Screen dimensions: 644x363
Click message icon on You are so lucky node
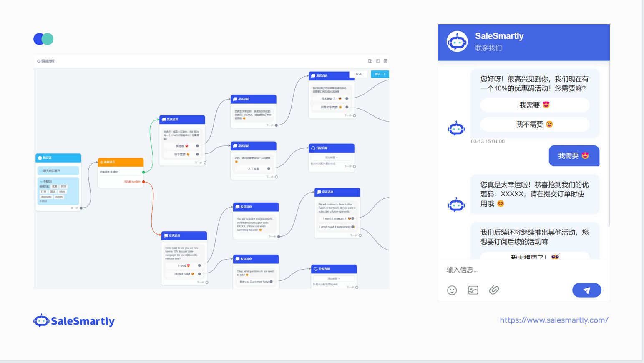pyautogui.click(x=237, y=207)
